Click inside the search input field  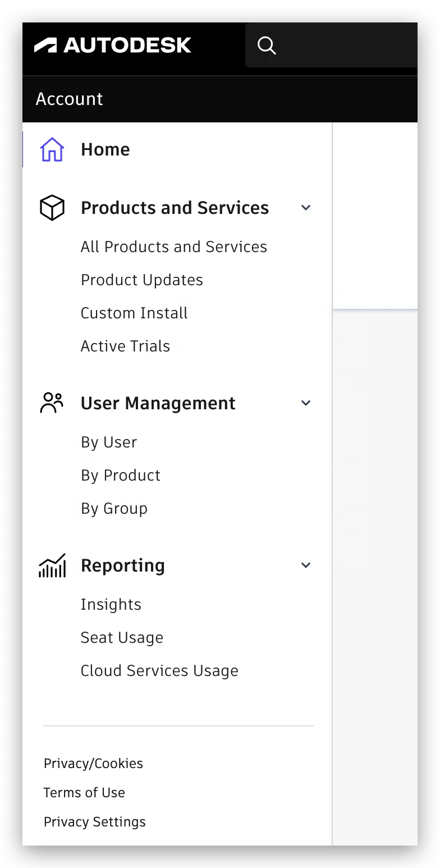click(348, 45)
